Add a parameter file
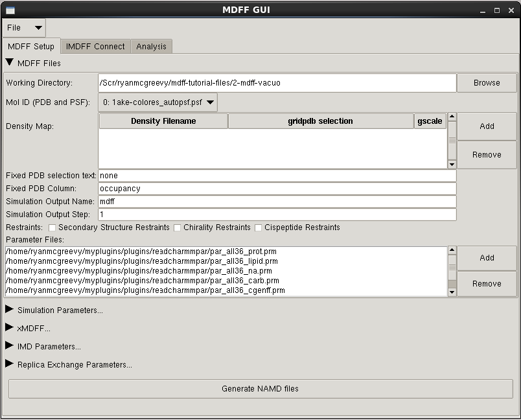The image size is (521, 420). point(486,258)
